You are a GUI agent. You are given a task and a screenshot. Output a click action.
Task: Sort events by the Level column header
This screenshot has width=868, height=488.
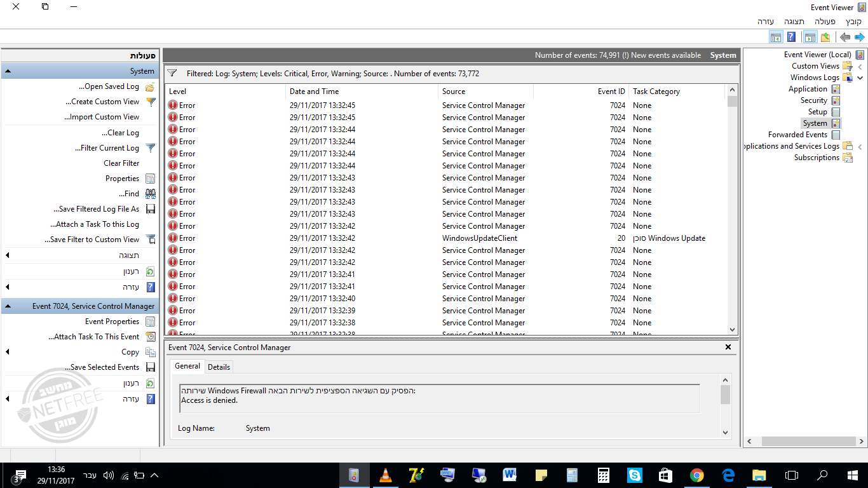(226, 91)
